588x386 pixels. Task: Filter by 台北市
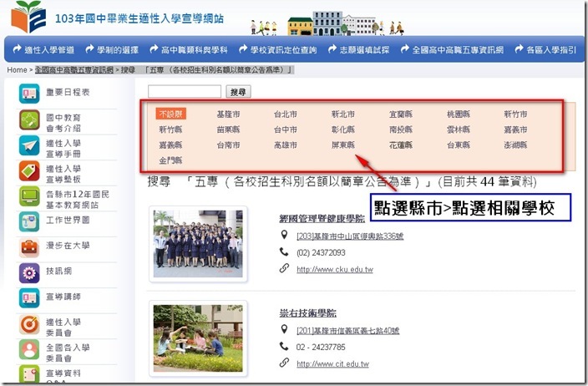click(286, 114)
